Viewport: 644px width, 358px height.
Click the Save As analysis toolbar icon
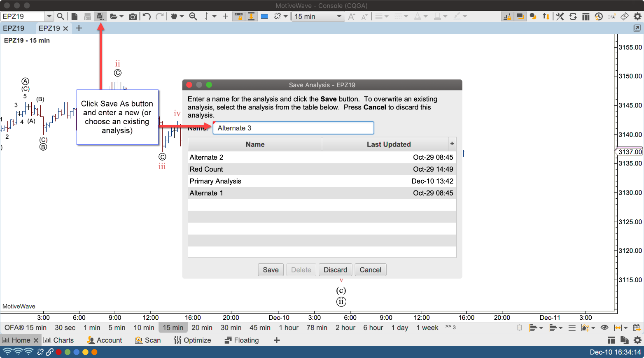coord(100,16)
